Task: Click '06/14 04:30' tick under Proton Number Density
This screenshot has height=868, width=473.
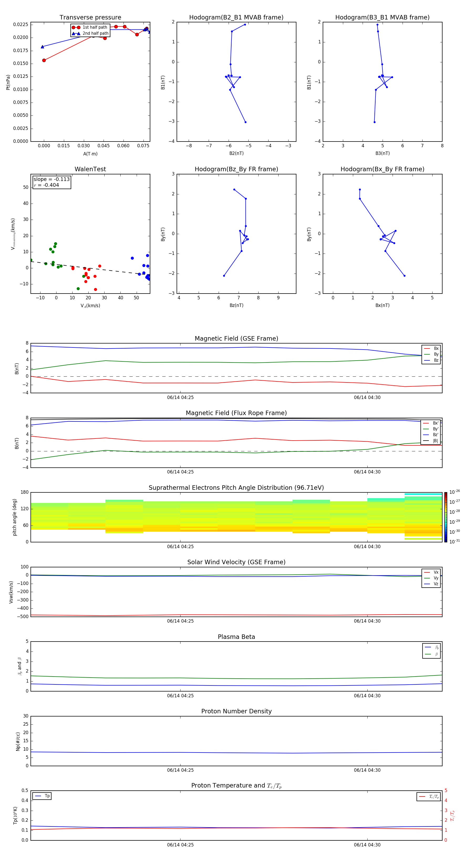Action: pos(367,770)
